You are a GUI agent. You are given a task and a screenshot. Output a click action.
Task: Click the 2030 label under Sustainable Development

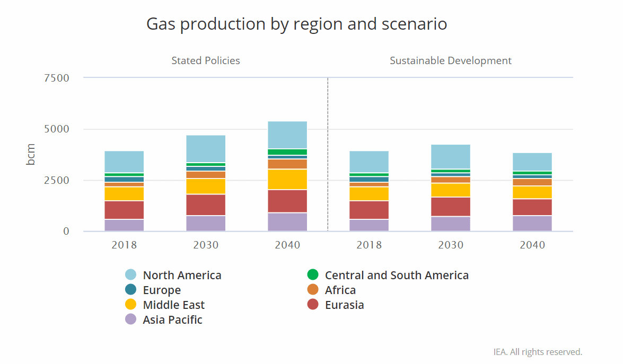click(x=451, y=245)
